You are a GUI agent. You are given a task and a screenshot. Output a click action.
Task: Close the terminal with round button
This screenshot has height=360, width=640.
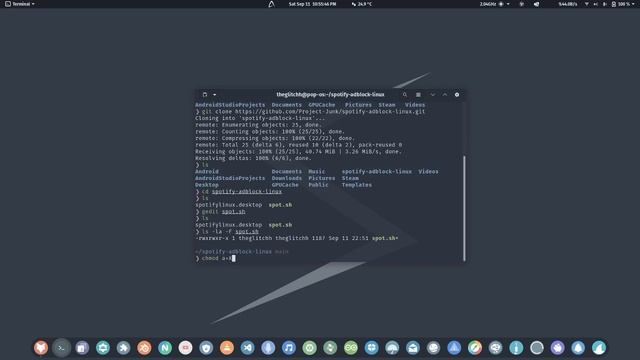click(457, 95)
